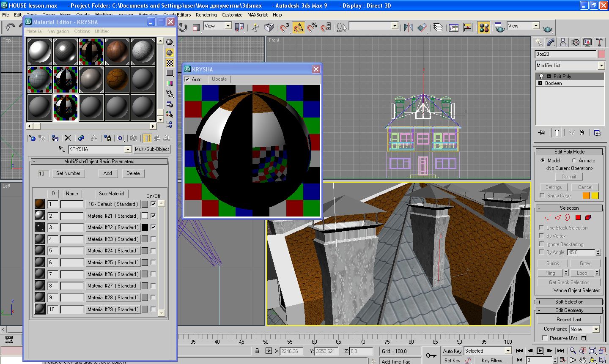This screenshot has width=609, height=364.
Task: Select the Animate radio button
Action: 574,161
